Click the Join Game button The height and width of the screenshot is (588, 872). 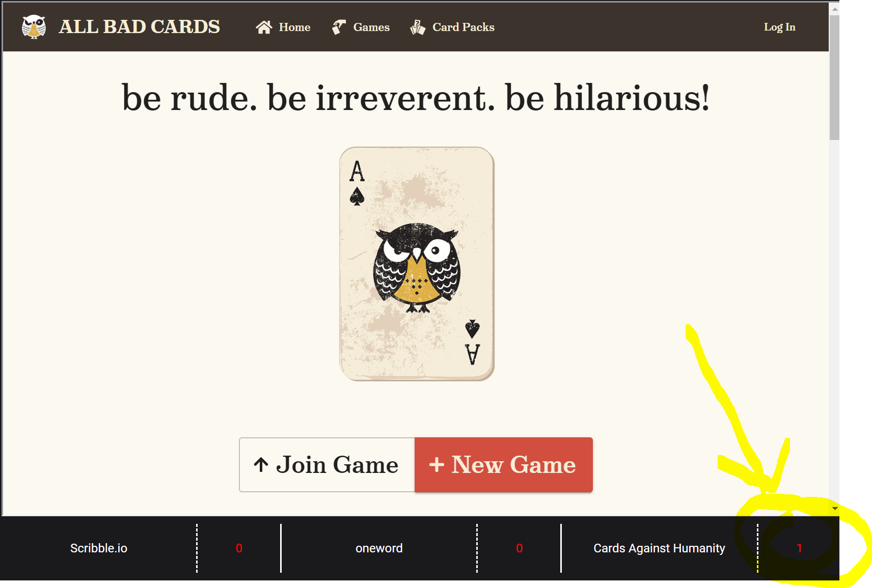(327, 465)
